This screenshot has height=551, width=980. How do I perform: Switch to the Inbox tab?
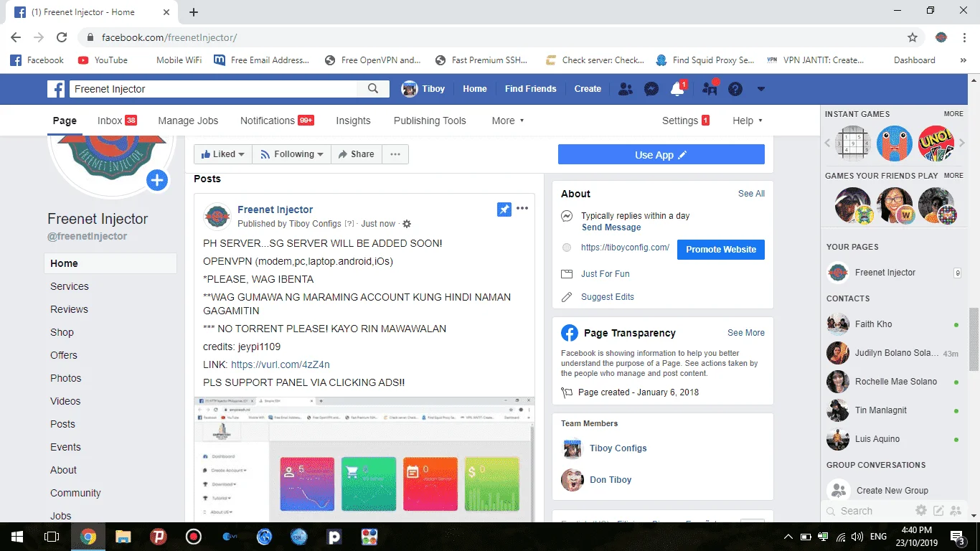click(117, 121)
